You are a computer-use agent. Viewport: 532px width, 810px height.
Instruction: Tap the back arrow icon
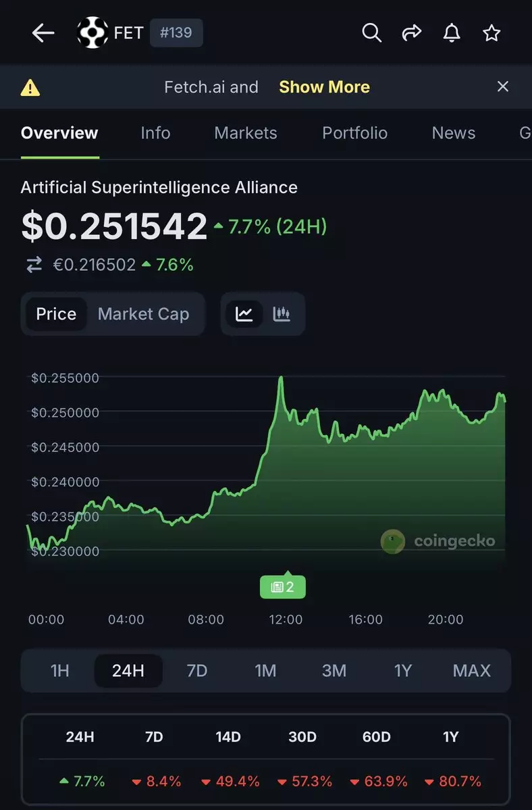[x=43, y=33]
